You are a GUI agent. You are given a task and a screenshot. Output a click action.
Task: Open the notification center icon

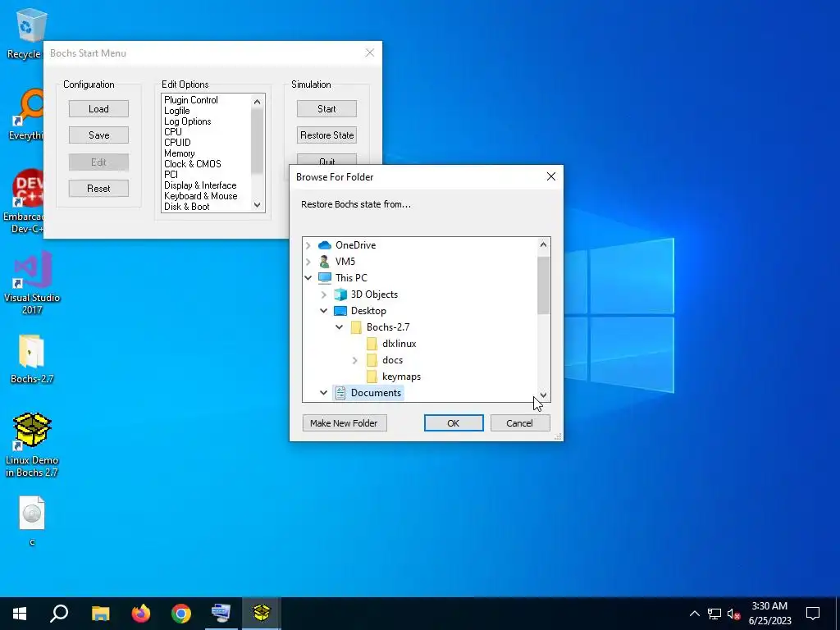813,614
